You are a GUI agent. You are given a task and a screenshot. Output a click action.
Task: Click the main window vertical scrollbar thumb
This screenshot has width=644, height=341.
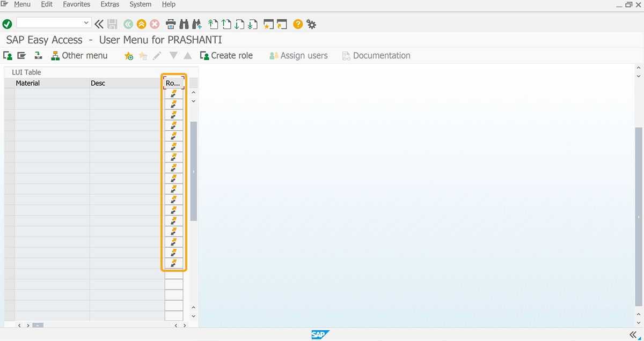pyautogui.click(x=639, y=216)
